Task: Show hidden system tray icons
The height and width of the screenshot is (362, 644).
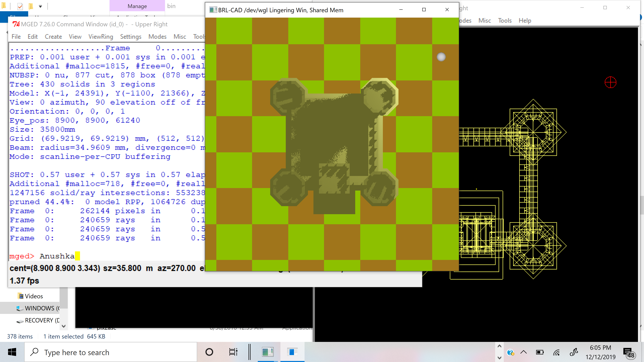Action: (x=523, y=352)
